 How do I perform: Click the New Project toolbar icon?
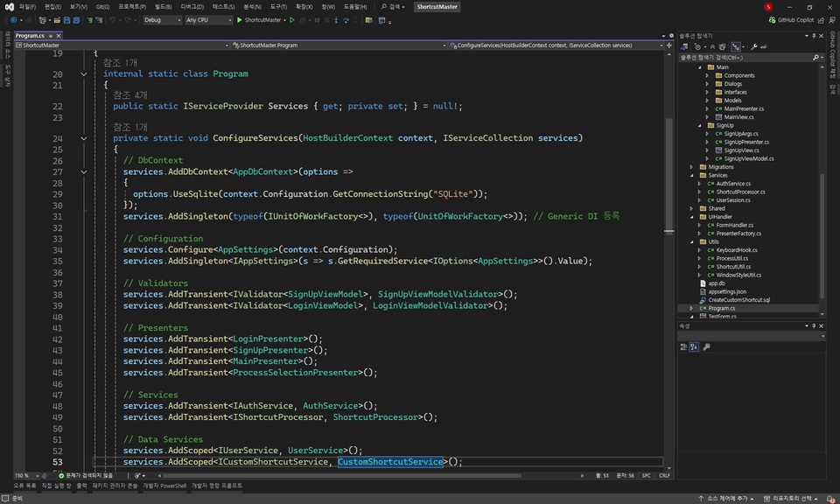tap(42, 20)
